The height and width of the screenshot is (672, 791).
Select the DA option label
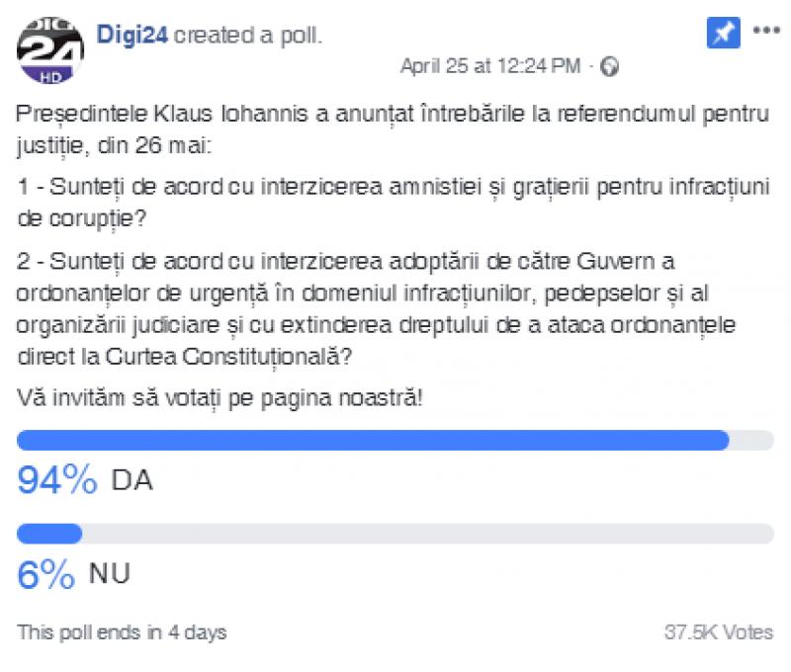[x=132, y=481]
